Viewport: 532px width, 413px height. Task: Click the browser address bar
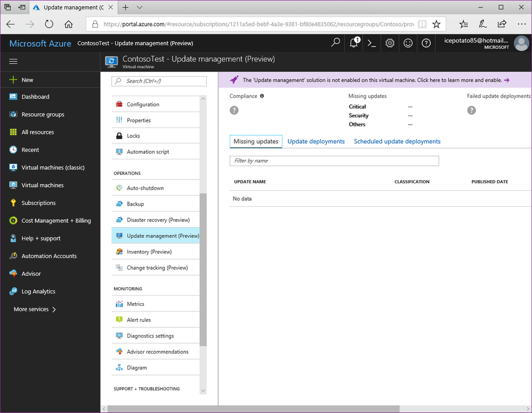[x=258, y=24]
